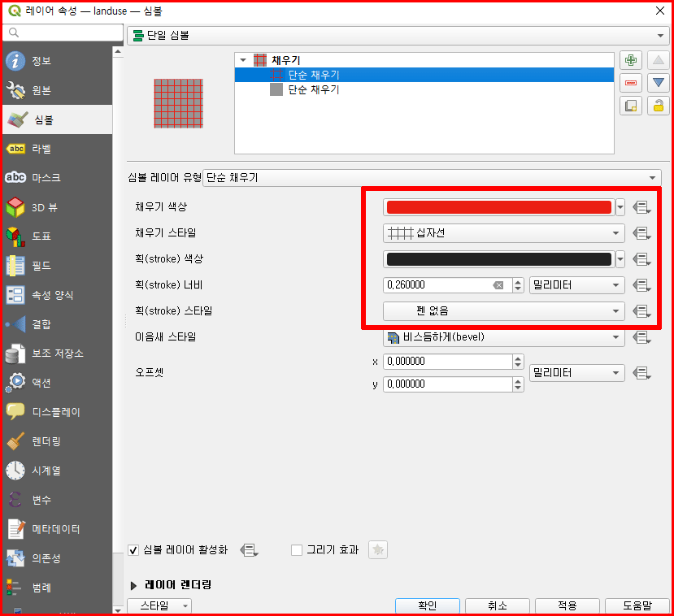The width and height of the screenshot is (674, 616).
Task: Open the 렌더링 tab
Action: click(x=57, y=441)
